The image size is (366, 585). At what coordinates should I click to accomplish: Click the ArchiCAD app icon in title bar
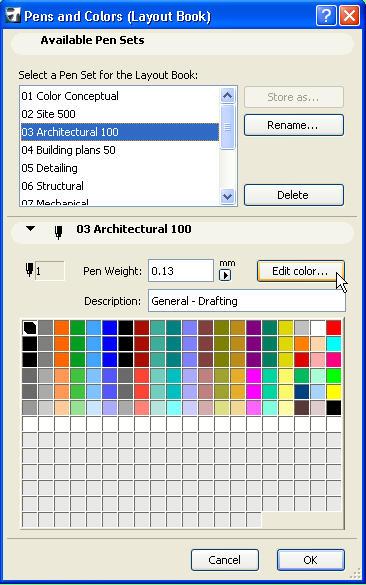[13, 16]
